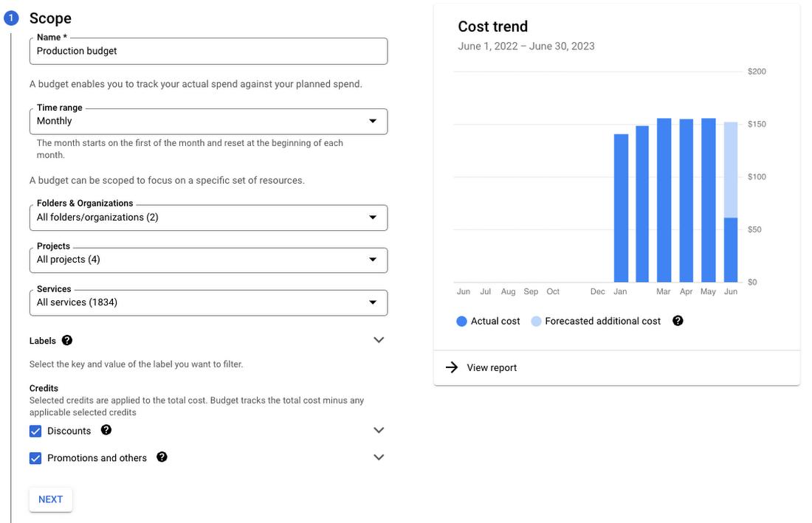
Task: Click help icon beside Promotions and others
Action: click(x=162, y=457)
